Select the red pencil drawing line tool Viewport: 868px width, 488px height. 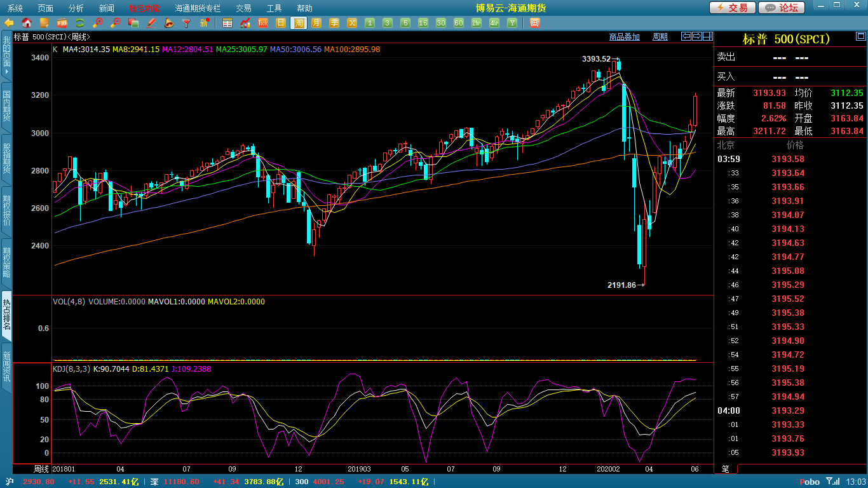[151, 23]
